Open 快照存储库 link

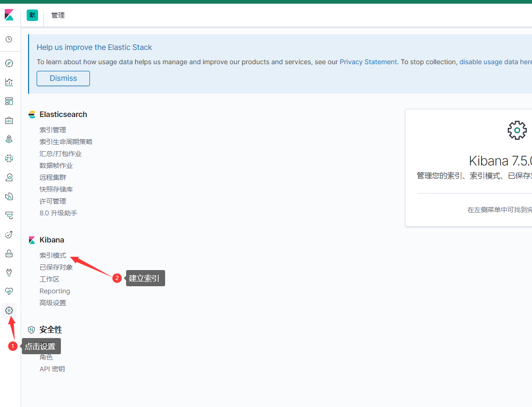tap(56, 189)
